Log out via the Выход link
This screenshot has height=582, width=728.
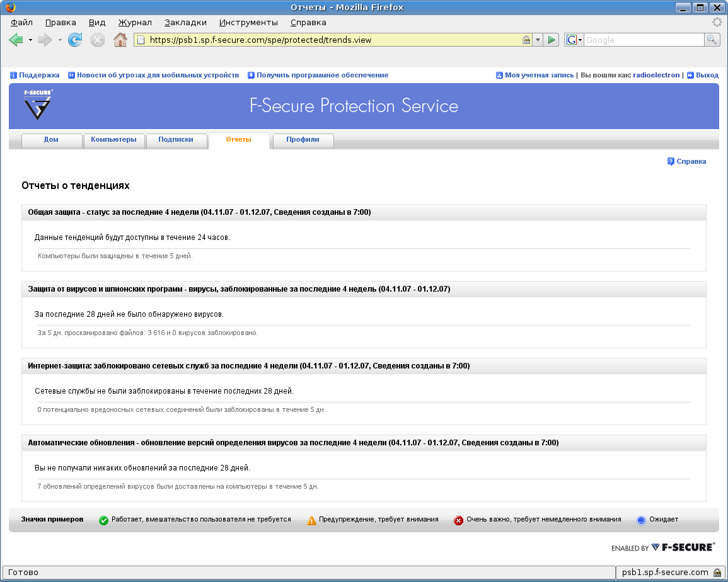click(707, 75)
